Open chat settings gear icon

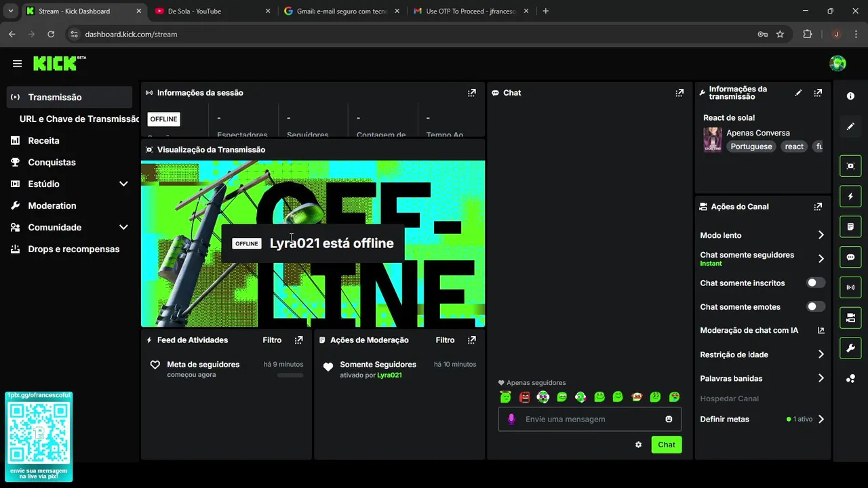pyautogui.click(x=638, y=445)
